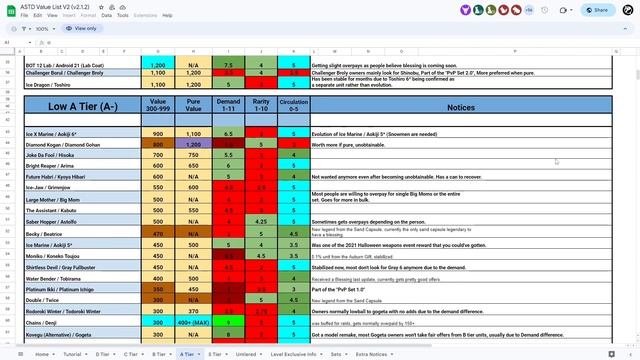The width and height of the screenshot is (640, 360).
Task: Switch to the Untiered sheet tab
Action: tap(246, 354)
